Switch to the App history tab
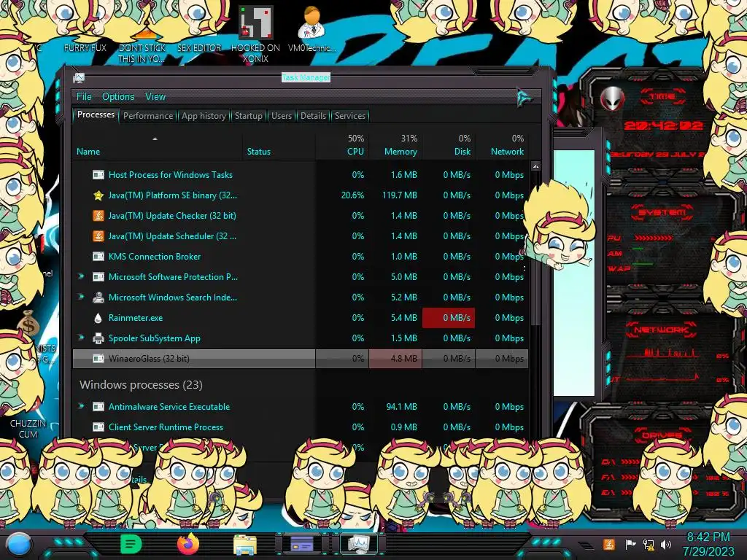 click(x=204, y=116)
